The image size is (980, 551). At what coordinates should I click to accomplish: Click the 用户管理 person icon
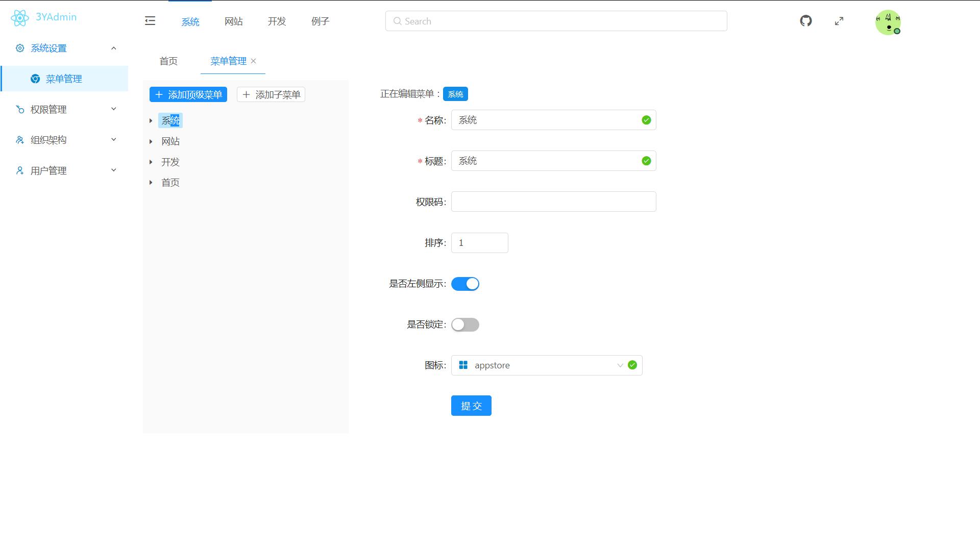click(x=20, y=170)
